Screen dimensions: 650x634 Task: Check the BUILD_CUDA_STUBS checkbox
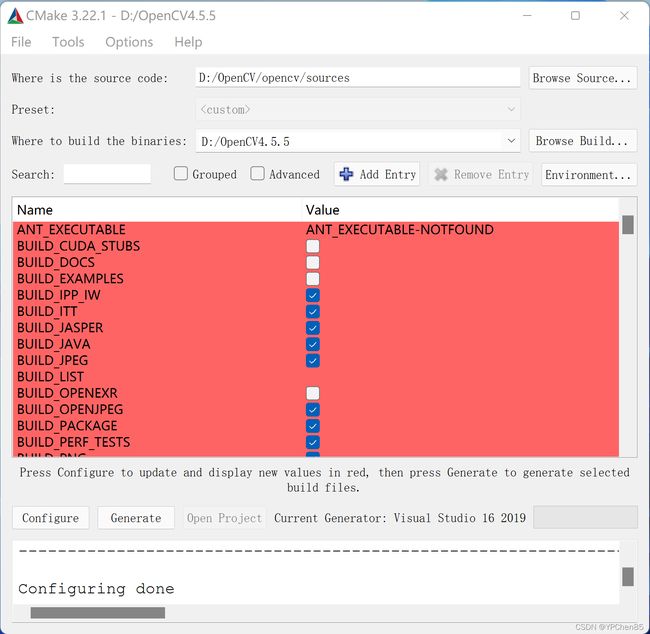pyautogui.click(x=313, y=246)
